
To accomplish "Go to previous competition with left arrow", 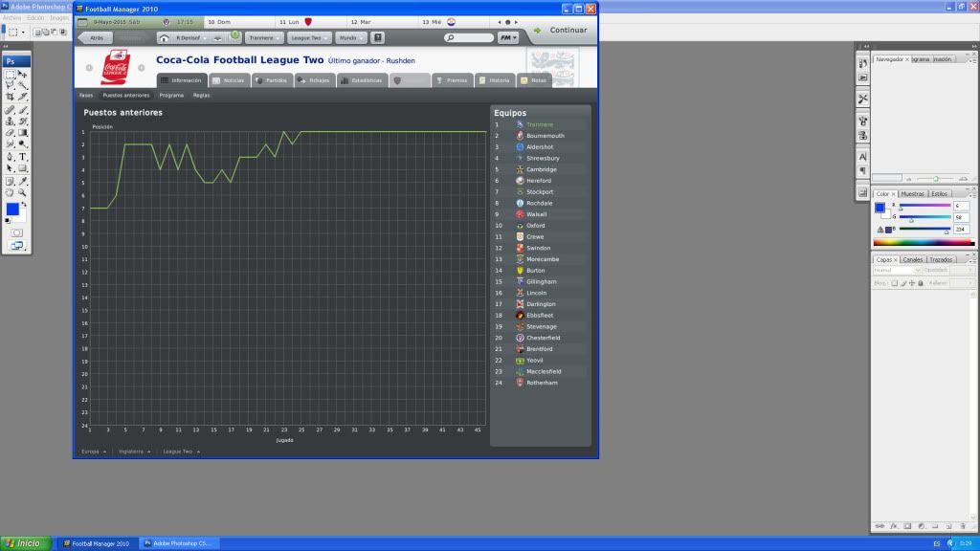I will [89, 68].
